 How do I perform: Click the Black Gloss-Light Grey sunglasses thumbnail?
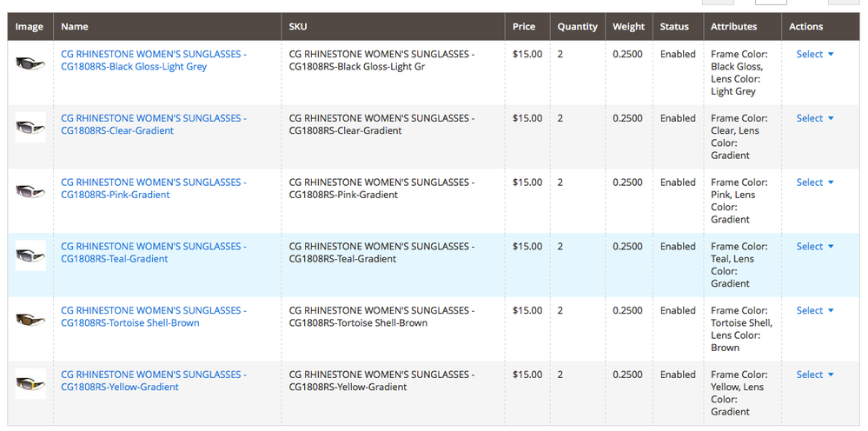click(30, 63)
